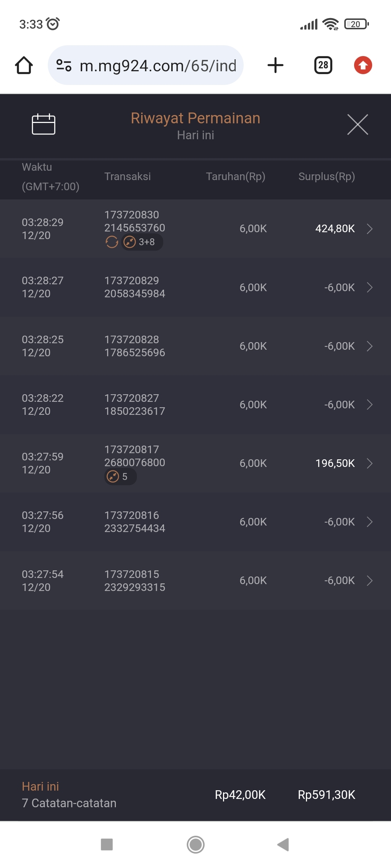Tap the 5 scatter badge on 196,50K row
The width and height of the screenshot is (391, 868).
(x=120, y=477)
